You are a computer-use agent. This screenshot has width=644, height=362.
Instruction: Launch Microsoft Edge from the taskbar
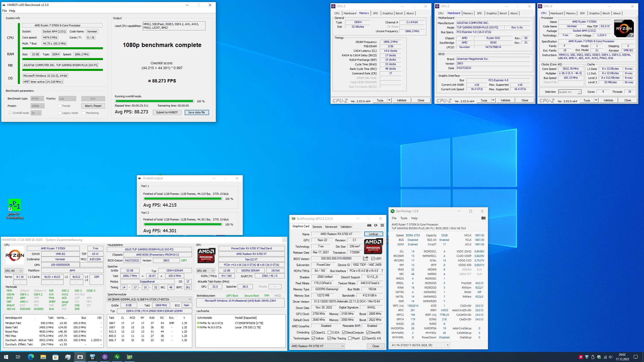click(31, 357)
